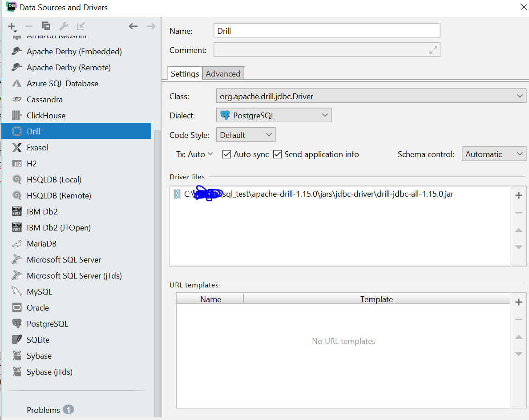Remove driver file with minus icon
The width and height of the screenshot is (529, 420).
pos(518,213)
